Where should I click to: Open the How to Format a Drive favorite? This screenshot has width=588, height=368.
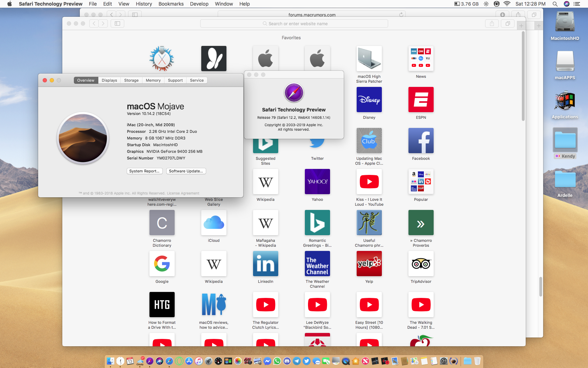[162, 305]
